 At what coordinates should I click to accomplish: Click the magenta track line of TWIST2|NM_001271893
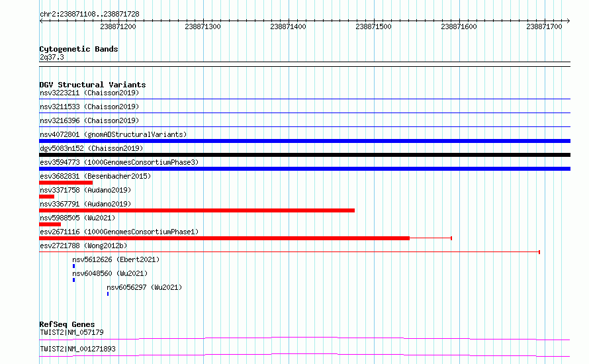[304, 355]
